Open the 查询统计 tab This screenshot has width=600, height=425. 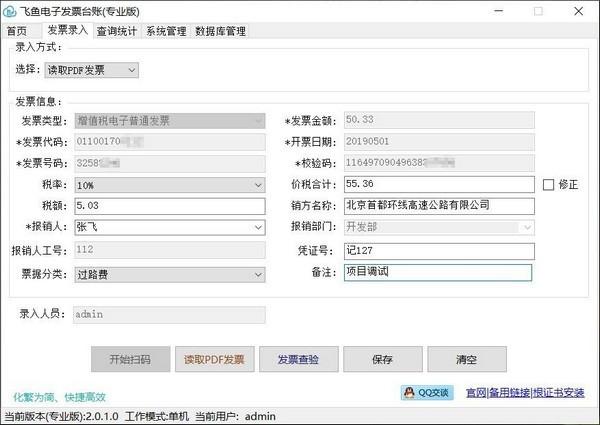point(116,31)
